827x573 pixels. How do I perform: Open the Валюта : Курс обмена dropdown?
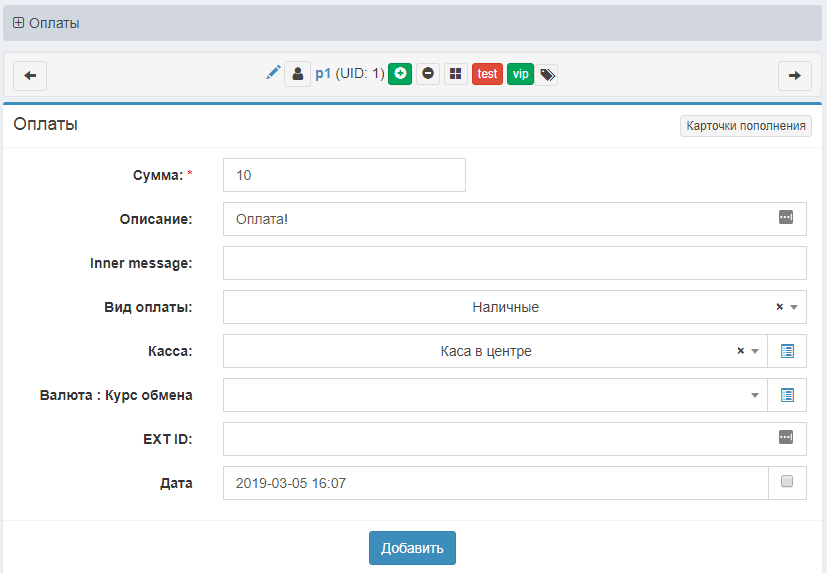pyautogui.click(x=755, y=395)
